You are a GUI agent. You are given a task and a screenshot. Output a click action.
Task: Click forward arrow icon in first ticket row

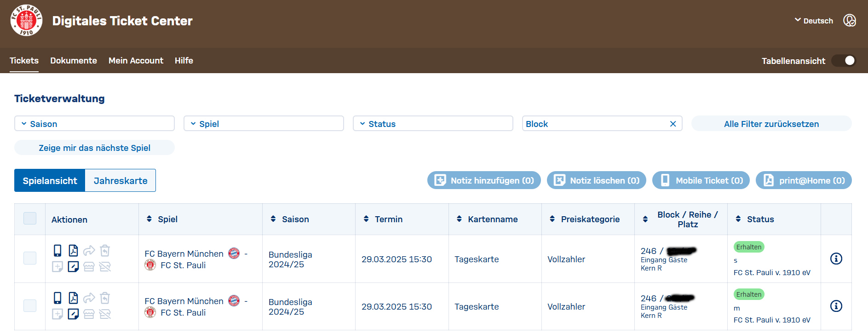click(x=89, y=250)
